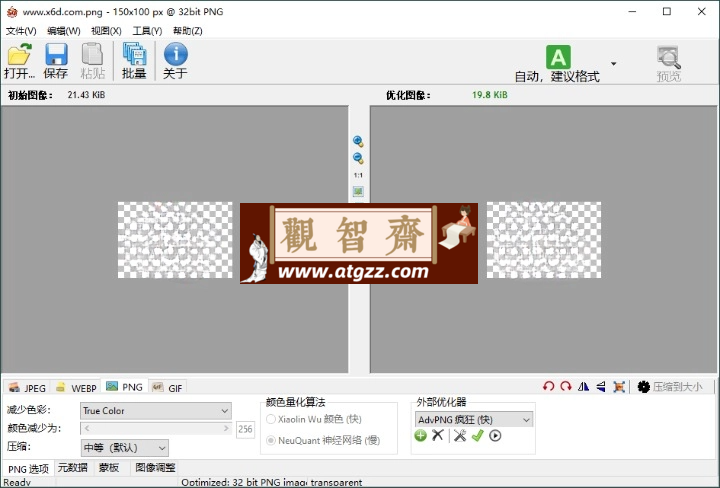Image resolution: width=720 pixels, height=488 pixels.
Task: Rotate image right with red clockwise arrow
Action: pos(566,387)
